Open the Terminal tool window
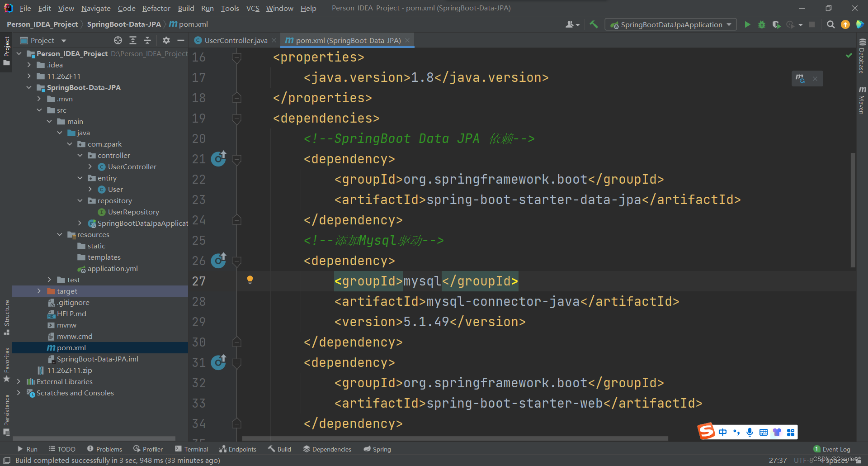Viewport: 868px width, 466px height. 191,449
